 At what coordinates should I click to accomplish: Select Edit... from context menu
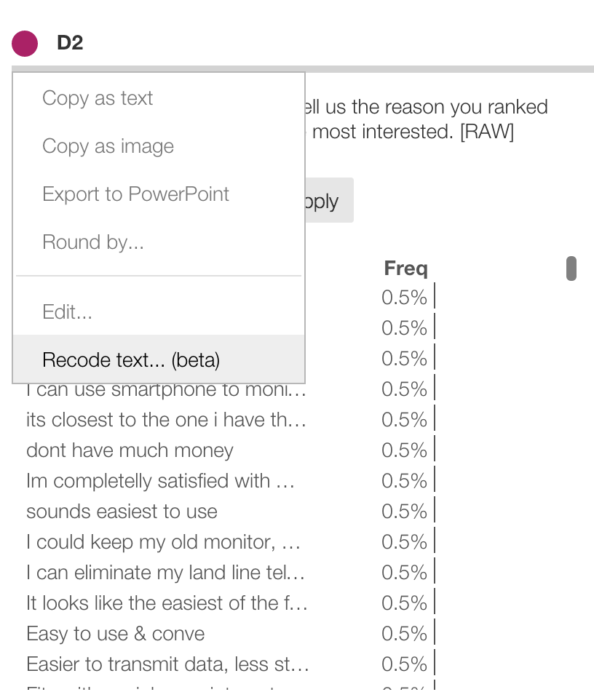(67, 312)
